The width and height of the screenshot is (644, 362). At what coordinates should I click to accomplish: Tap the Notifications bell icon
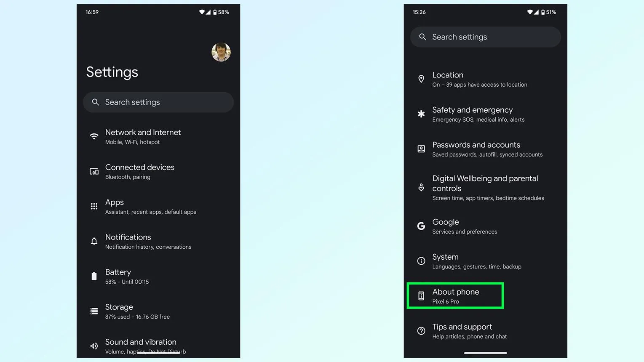click(x=94, y=241)
